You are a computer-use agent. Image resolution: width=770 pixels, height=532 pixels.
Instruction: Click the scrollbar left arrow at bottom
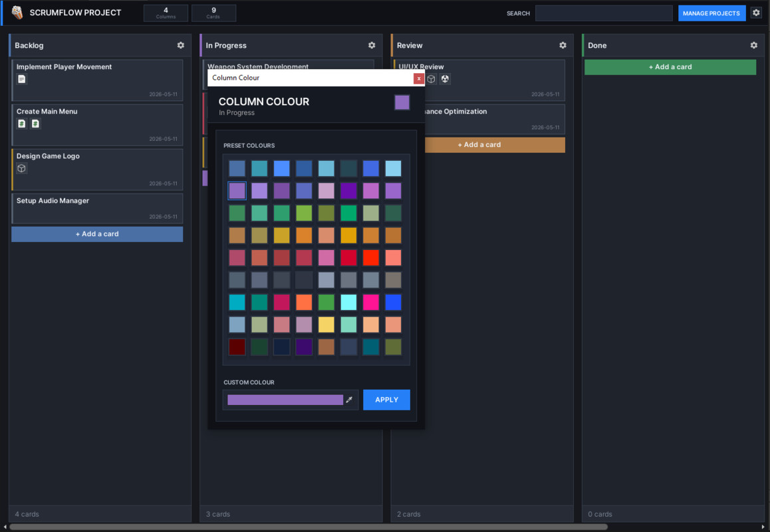coord(5,527)
